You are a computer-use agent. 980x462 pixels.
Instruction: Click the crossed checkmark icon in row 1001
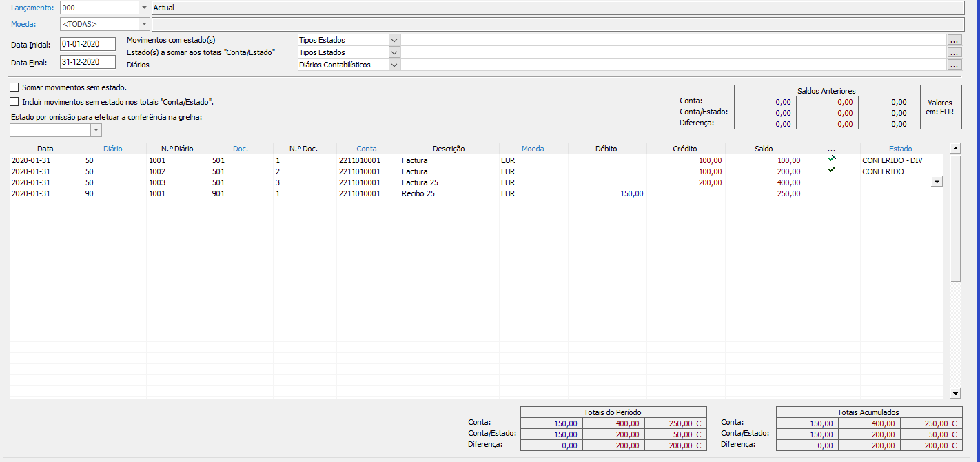pyautogui.click(x=832, y=158)
